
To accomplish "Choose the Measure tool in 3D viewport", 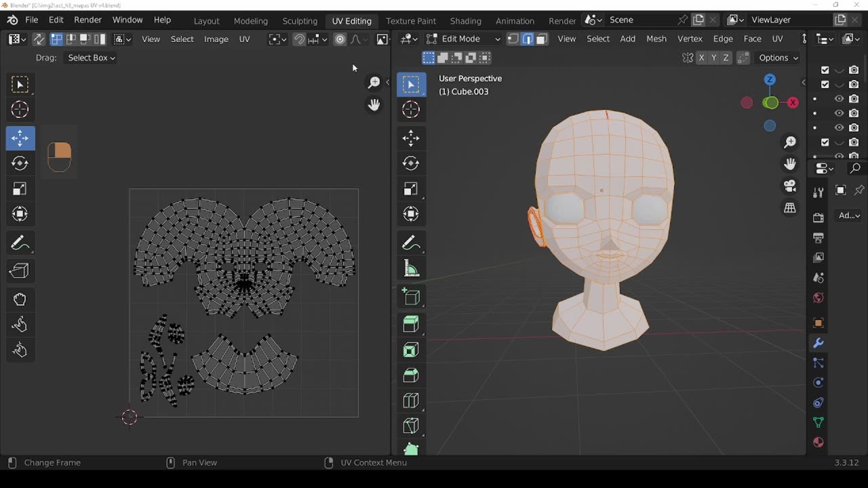I will 411,269.
